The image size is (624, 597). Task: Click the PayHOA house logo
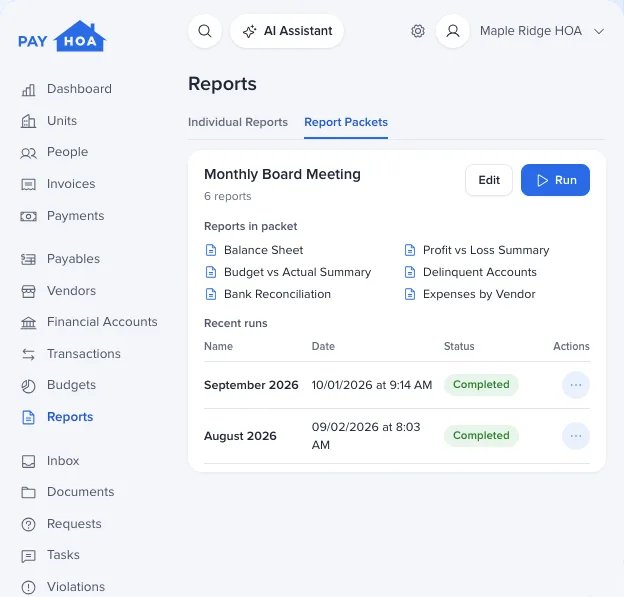[x=62, y=36]
